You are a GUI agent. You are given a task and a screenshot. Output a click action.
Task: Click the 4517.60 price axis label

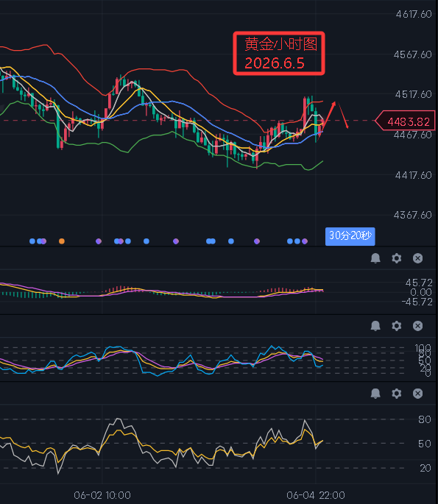pos(413,94)
